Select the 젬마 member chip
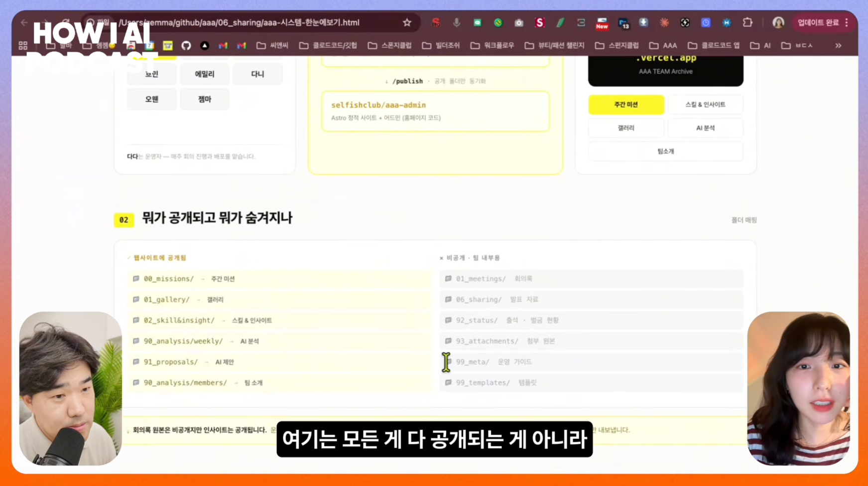Image resolution: width=868 pixels, height=486 pixels. [205, 99]
